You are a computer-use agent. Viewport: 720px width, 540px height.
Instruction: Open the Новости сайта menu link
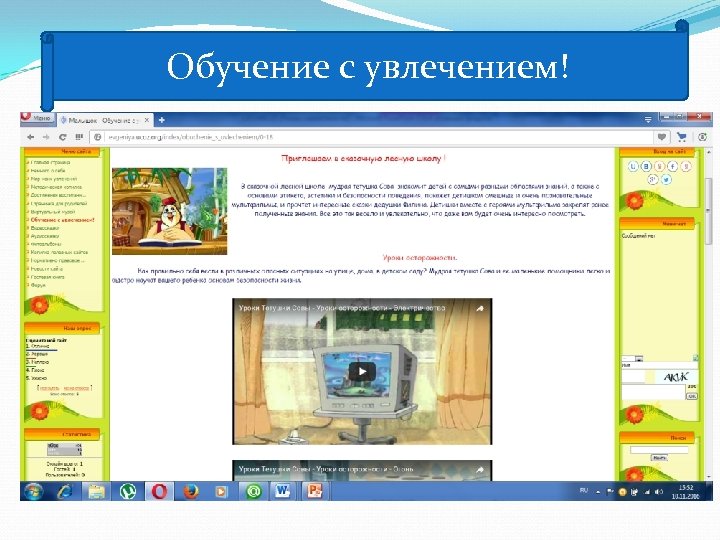coord(46,269)
